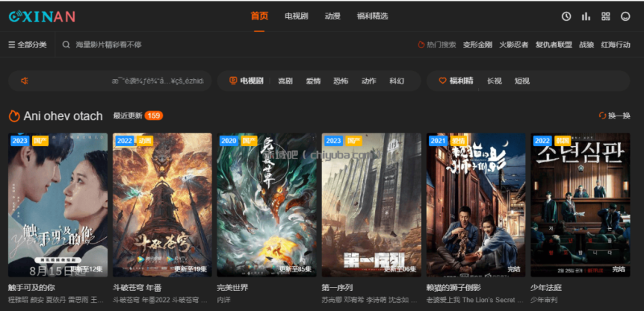Click the 更新至19集 label
The height and width of the screenshot is (311, 644).
point(191,270)
